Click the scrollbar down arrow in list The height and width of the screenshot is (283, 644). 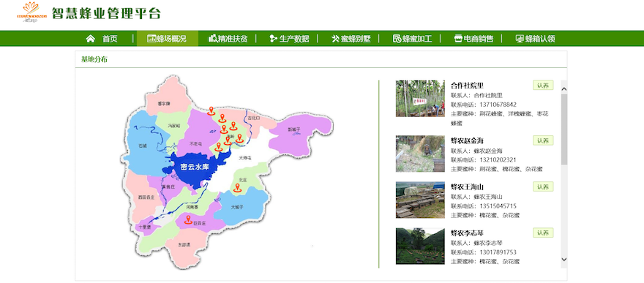pos(563,259)
